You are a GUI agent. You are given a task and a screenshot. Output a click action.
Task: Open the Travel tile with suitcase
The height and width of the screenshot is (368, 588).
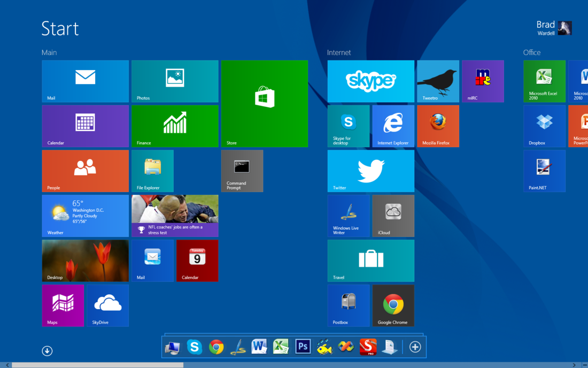(371, 260)
